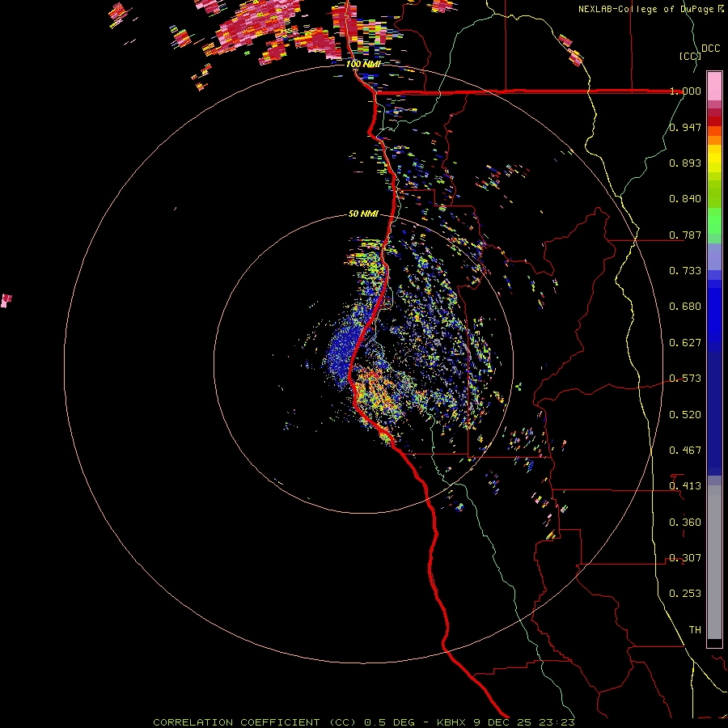The height and width of the screenshot is (728, 728).
Task: Click the NEXLAB logo icon in the corner
Action: (721, 9)
